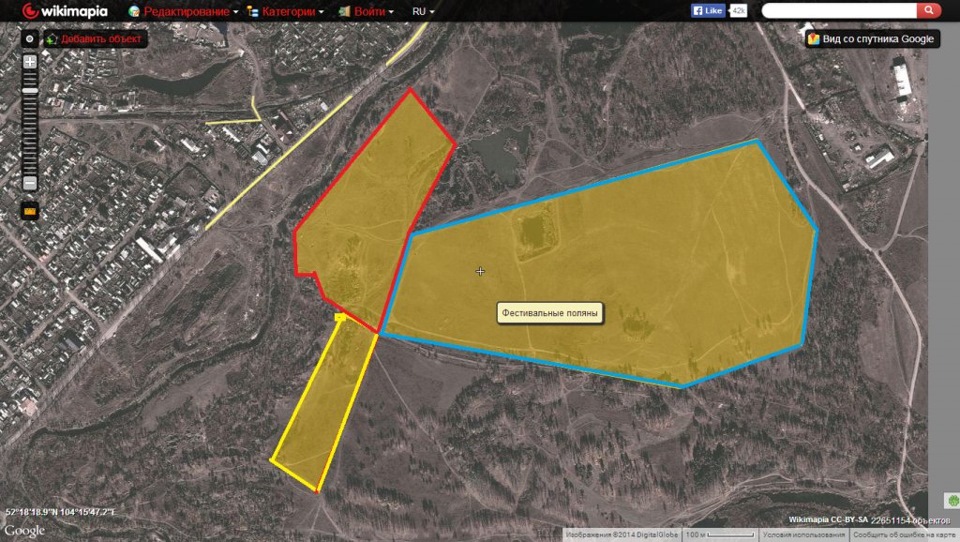Click Добавить объект to add a place

coord(95,39)
